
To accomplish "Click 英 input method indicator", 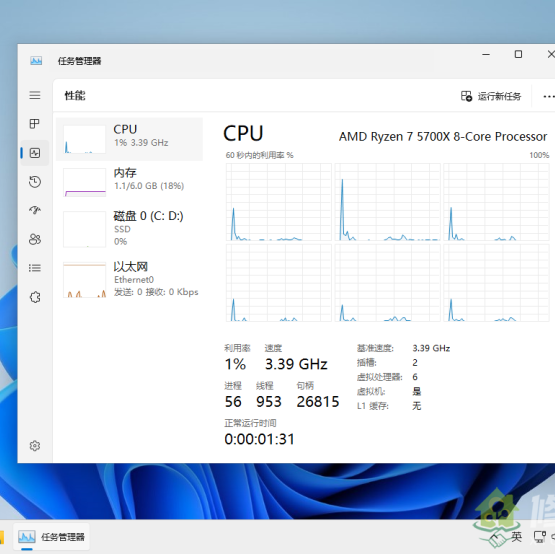I will (x=516, y=537).
